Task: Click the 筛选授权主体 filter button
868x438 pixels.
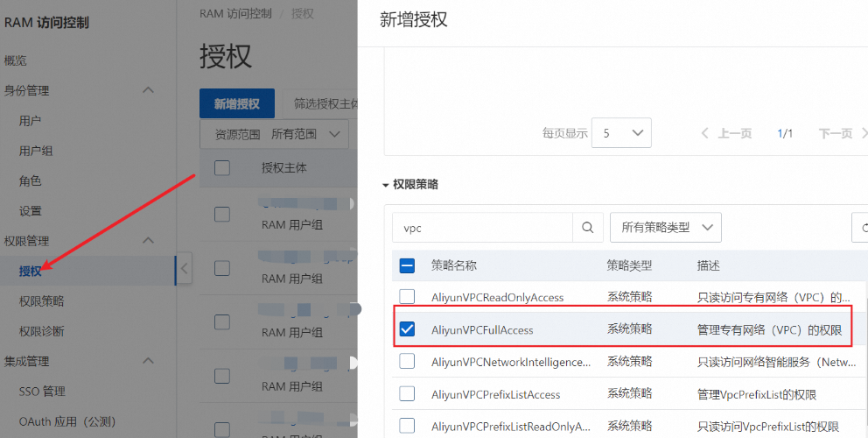Action: point(321,103)
